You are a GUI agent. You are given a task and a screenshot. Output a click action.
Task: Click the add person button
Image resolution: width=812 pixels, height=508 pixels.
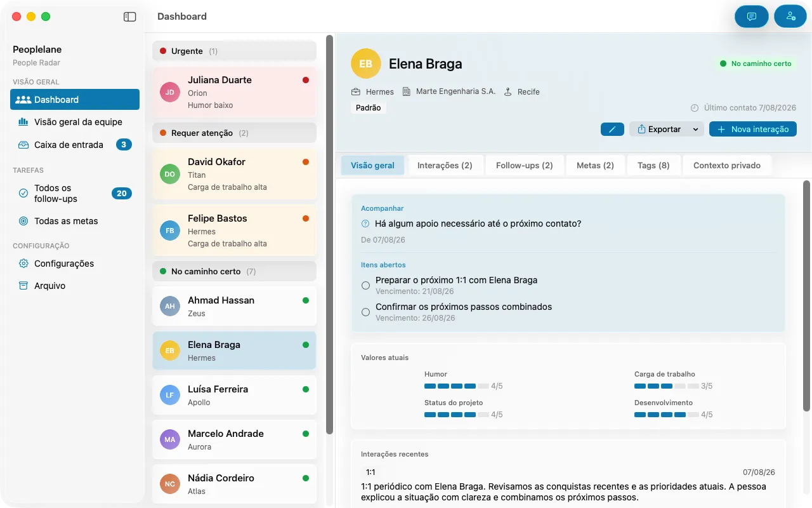(790, 17)
